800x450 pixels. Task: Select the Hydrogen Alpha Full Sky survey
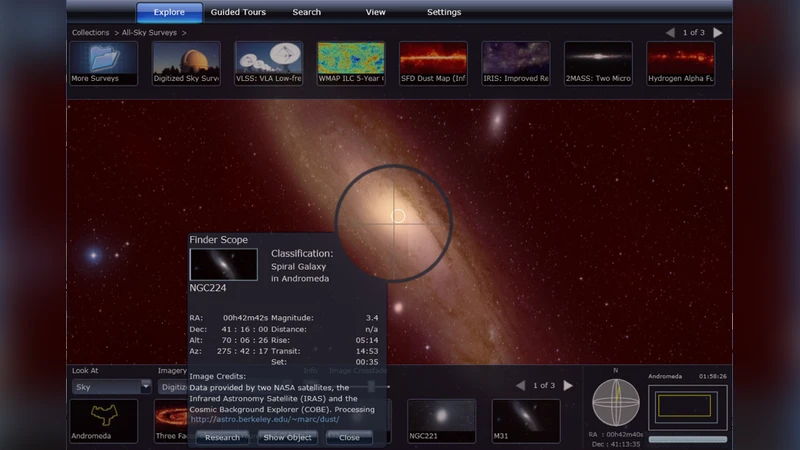coord(680,62)
